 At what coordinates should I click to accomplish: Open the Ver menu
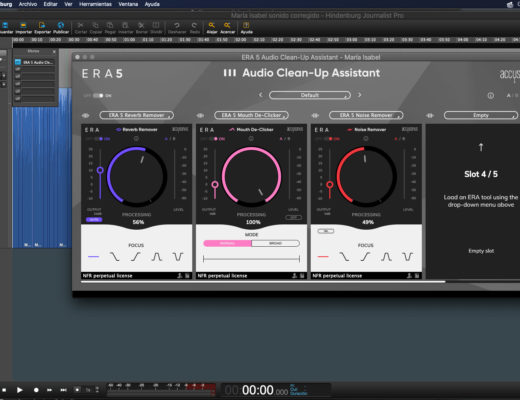(x=68, y=4)
